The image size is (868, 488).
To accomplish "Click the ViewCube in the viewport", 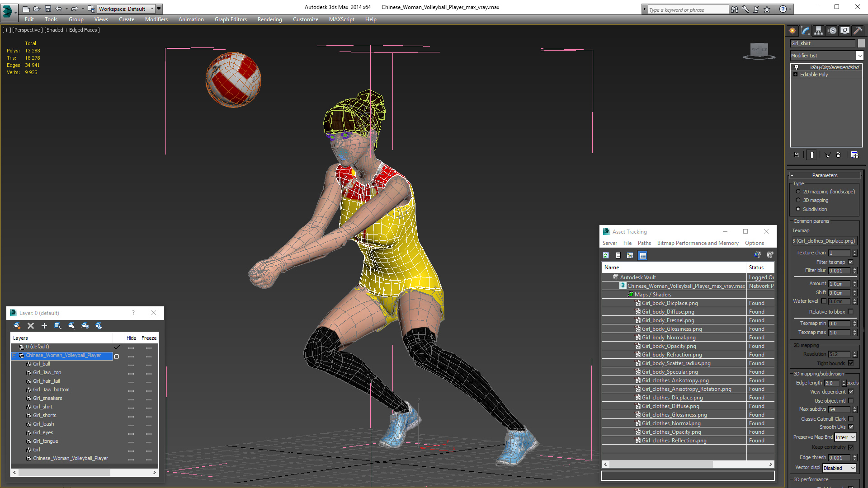I will coord(759,51).
